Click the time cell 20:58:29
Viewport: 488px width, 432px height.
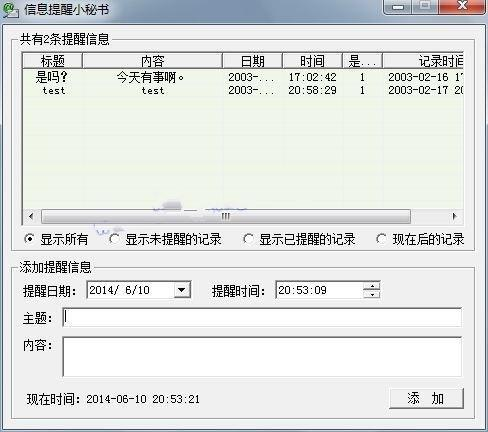[312, 90]
